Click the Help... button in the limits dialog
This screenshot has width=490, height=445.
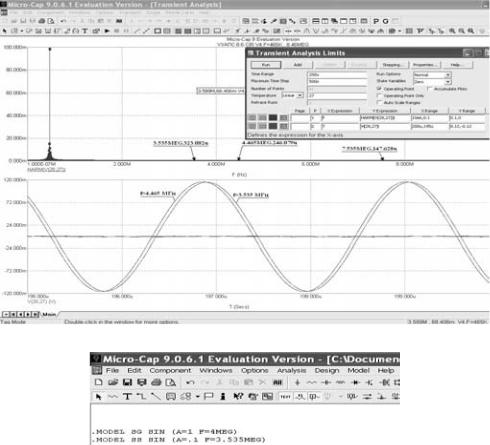click(x=456, y=65)
